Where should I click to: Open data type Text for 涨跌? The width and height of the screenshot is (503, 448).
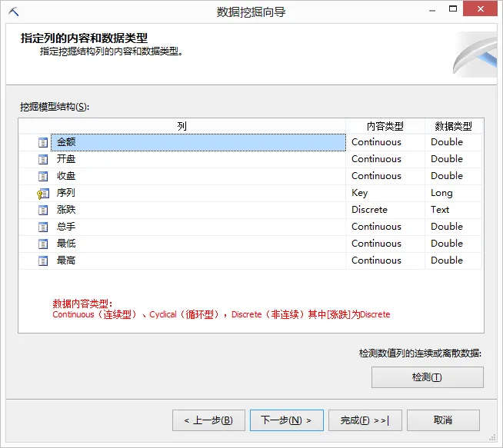453,211
